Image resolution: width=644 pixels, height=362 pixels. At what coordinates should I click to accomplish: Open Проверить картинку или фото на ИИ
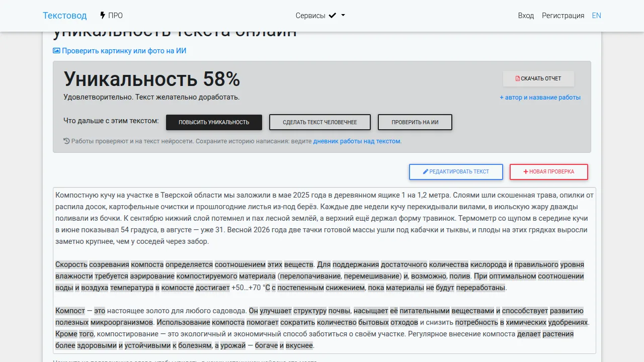120,51
